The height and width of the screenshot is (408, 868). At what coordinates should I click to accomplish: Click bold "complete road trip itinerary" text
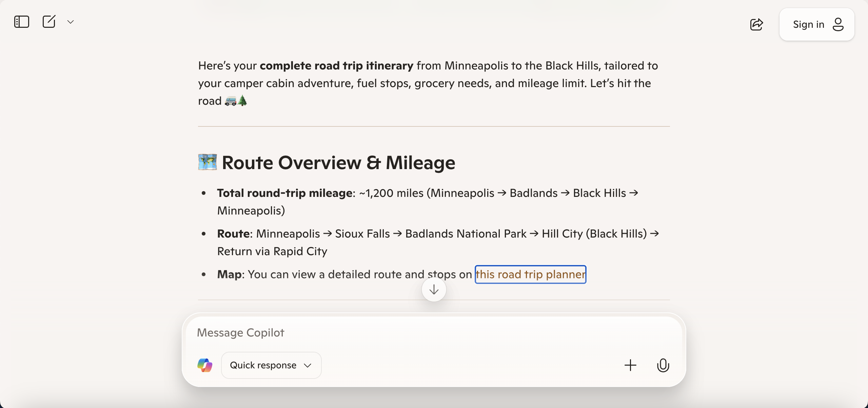(336, 65)
